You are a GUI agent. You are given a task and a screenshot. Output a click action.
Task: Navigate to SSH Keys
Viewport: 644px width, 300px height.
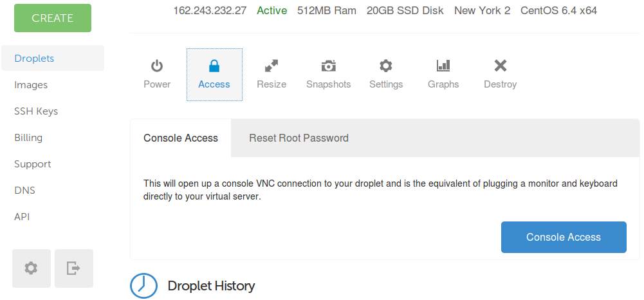[36, 111]
